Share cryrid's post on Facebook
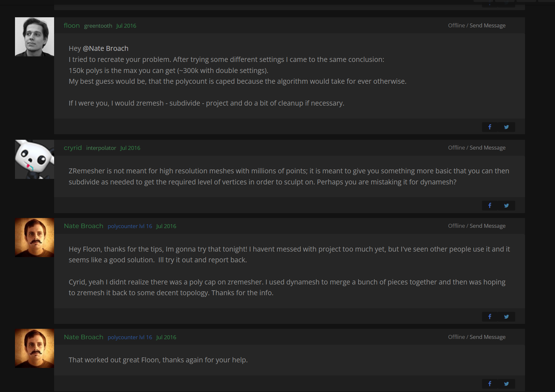The height and width of the screenshot is (392, 555). pos(490,206)
